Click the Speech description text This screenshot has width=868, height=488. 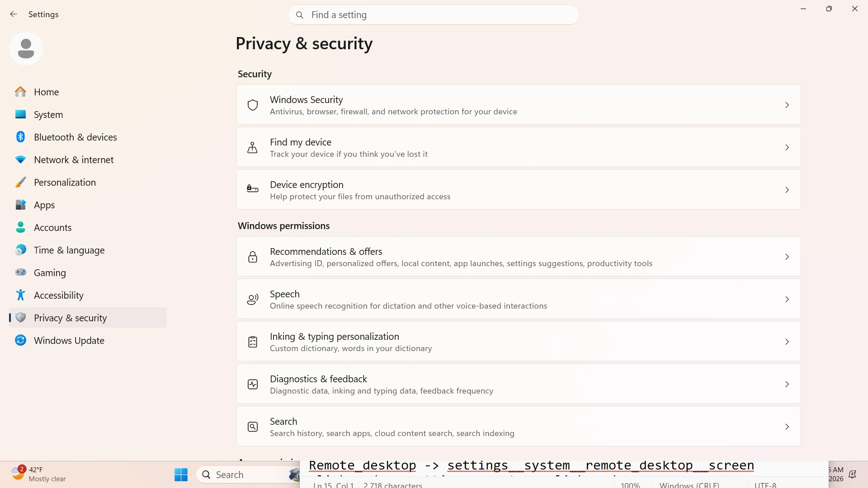(x=408, y=306)
